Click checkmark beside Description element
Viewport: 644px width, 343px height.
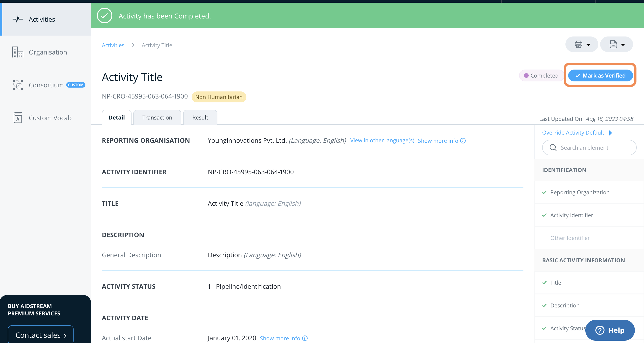coord(544,305)
